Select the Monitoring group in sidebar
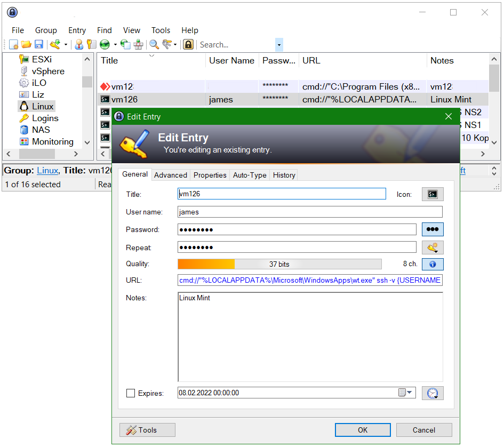The width and height of the screenshot is (504, 447). point(52,141)
